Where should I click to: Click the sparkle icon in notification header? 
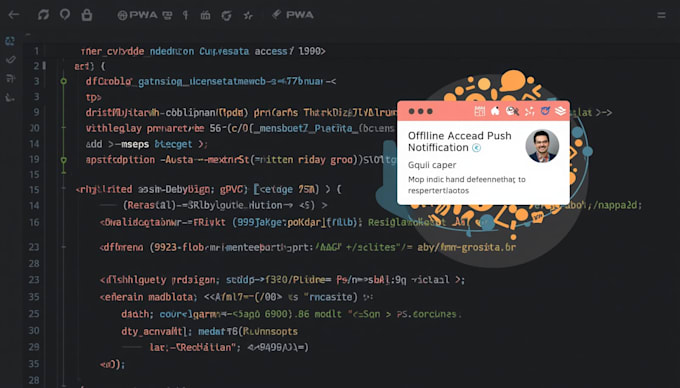tap(530, 111)
